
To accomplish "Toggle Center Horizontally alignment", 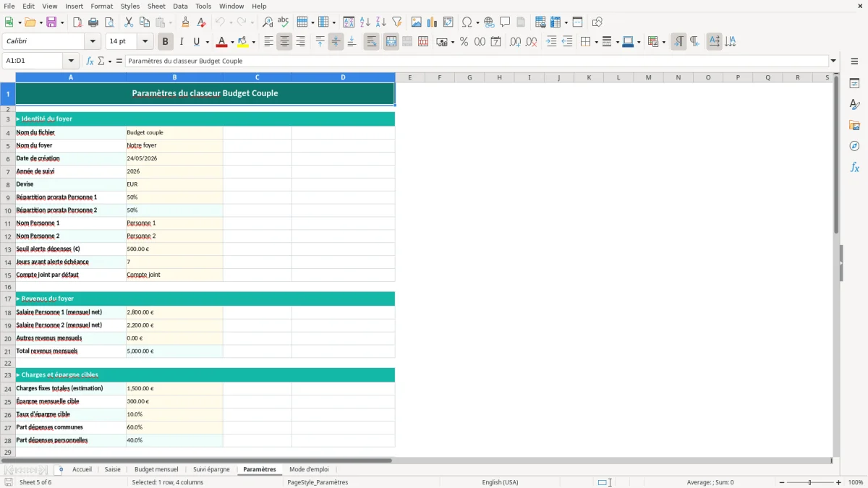I will tap(284, 42).
